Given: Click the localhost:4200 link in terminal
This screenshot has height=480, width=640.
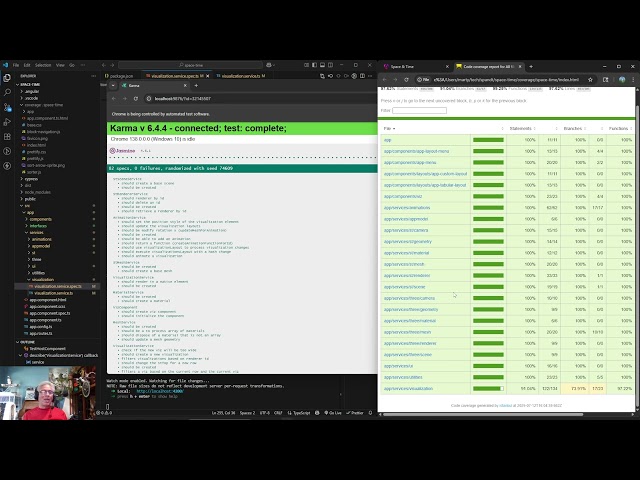Looking at the screenshot, I should click(160, 391).
